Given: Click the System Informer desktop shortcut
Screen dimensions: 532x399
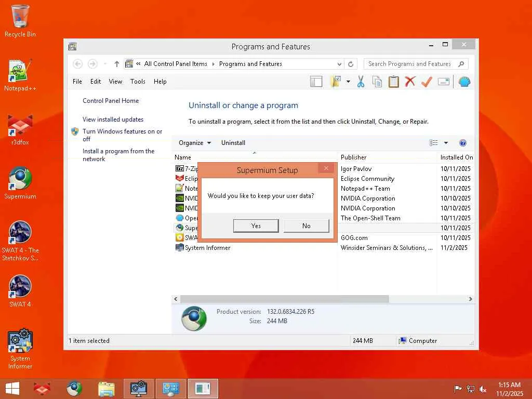Looking at the screenshot, I should tap(20, 349).
